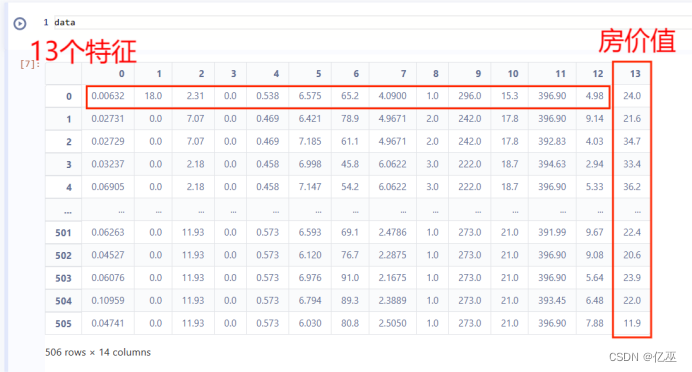Select column header 4
Viewport: 692px width, 372px height.
[x=276, y=74]
